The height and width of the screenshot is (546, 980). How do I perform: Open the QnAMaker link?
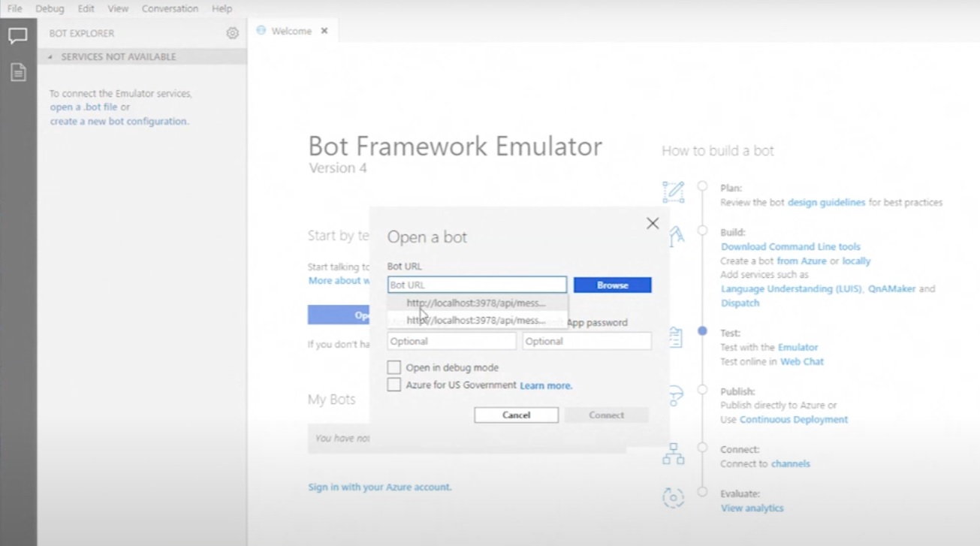click(x=892, y=288)
